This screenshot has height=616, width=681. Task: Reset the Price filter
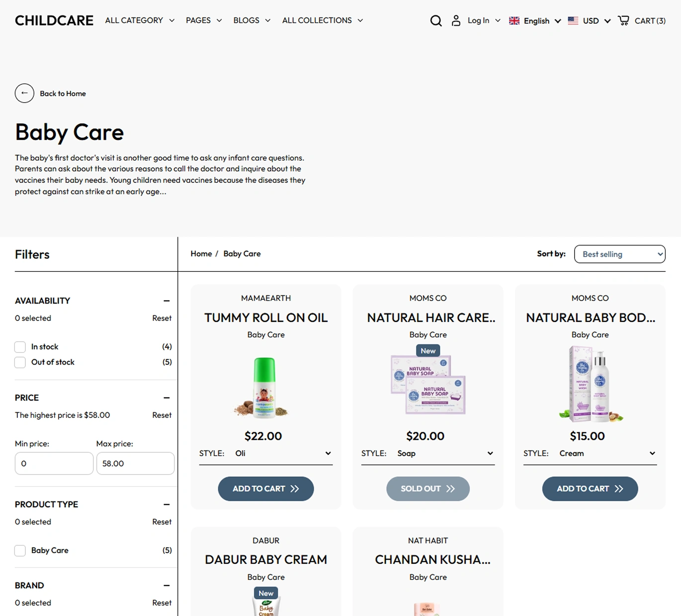[162, 415]
